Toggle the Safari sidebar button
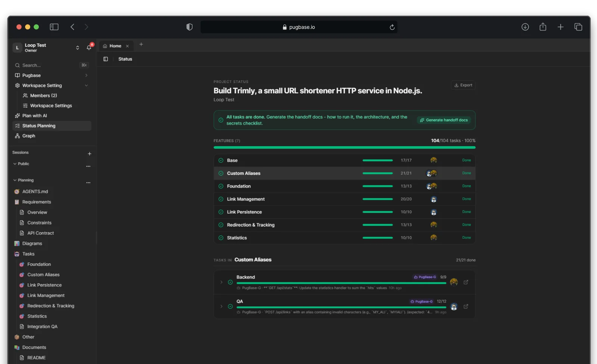Viewport: 597px width, 364px height. pos(54,27)
